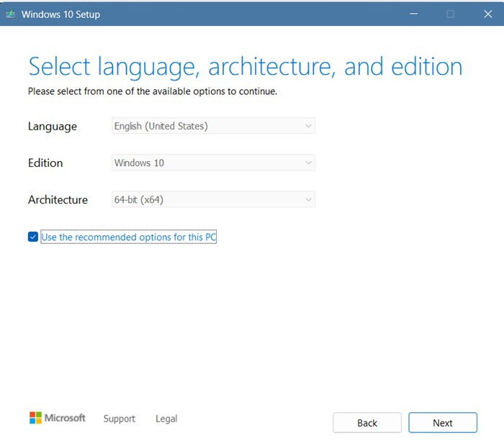Expand the Language dropdown arrow
Screen dimensions: 504x441
point(308,127)
